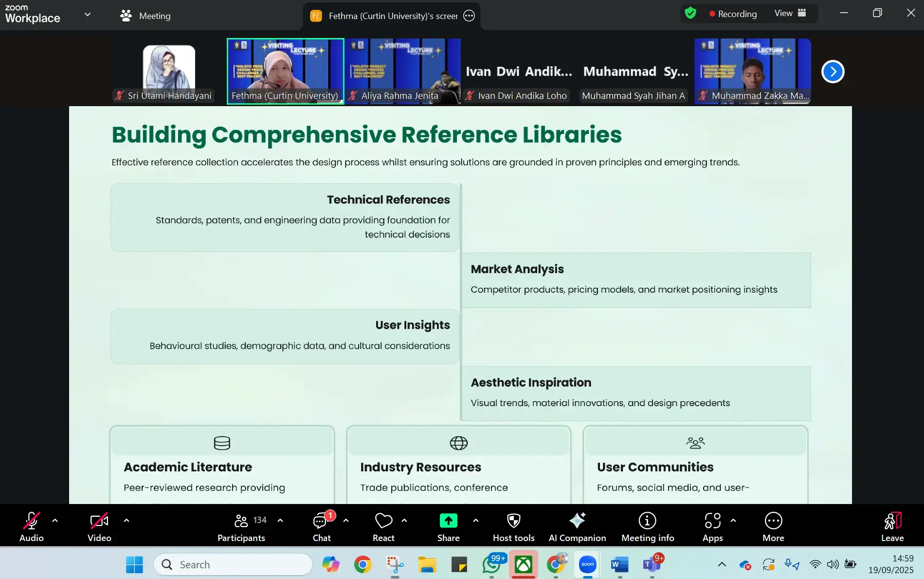Switch to the Meeting tab
Image resolution: width=924 pixels, height=579 pixels.
pyautogui.click(x=145, y=16)
